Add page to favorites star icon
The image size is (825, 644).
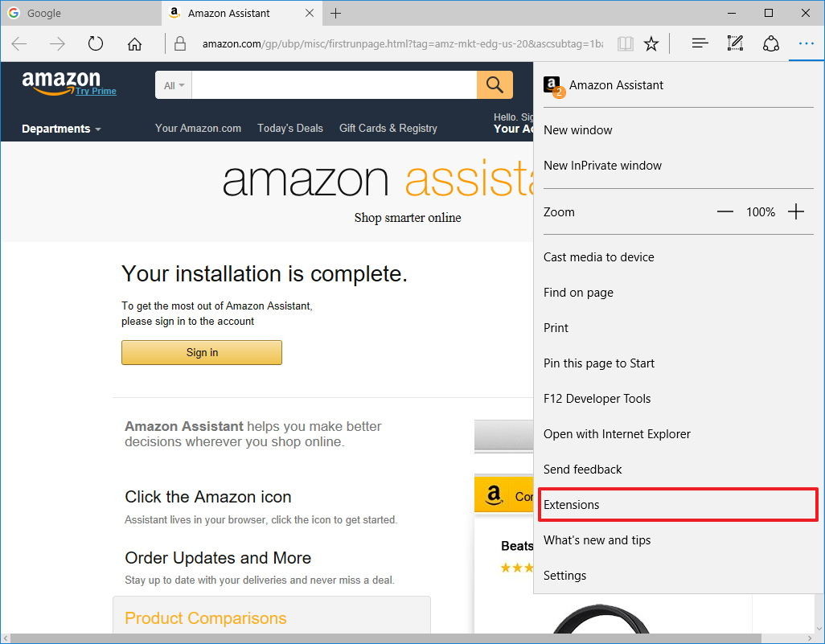(651, 43)
